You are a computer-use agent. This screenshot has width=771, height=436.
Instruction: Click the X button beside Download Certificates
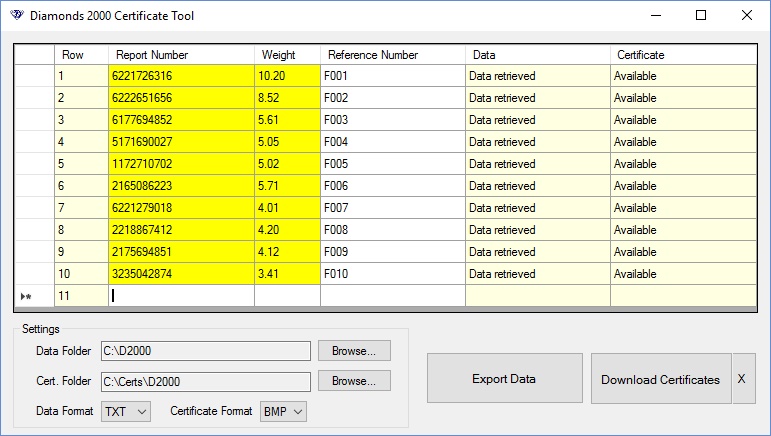point(743,378)
